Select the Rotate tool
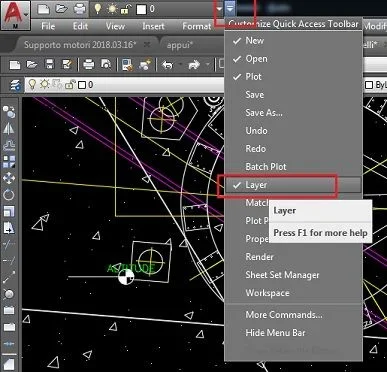The width and height of the screenshot is (387, 372). tap(9, 195)
